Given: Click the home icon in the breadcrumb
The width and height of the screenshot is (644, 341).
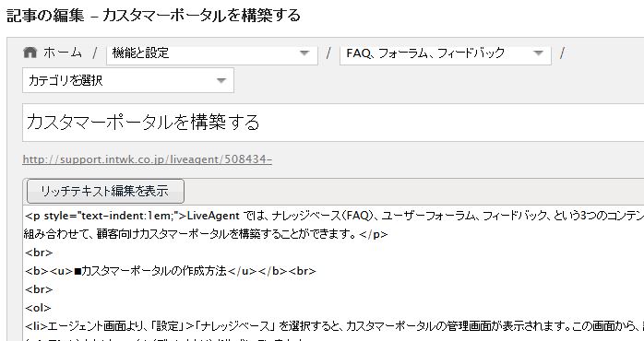Looking at the screenshot, I should point(30,53).
